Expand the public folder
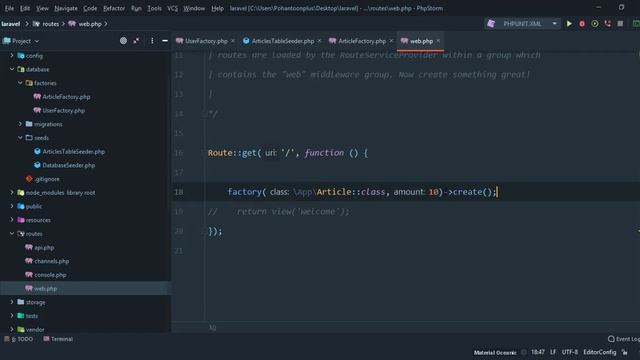The width and height of the screenshot is (640, 360). [11, 207]
